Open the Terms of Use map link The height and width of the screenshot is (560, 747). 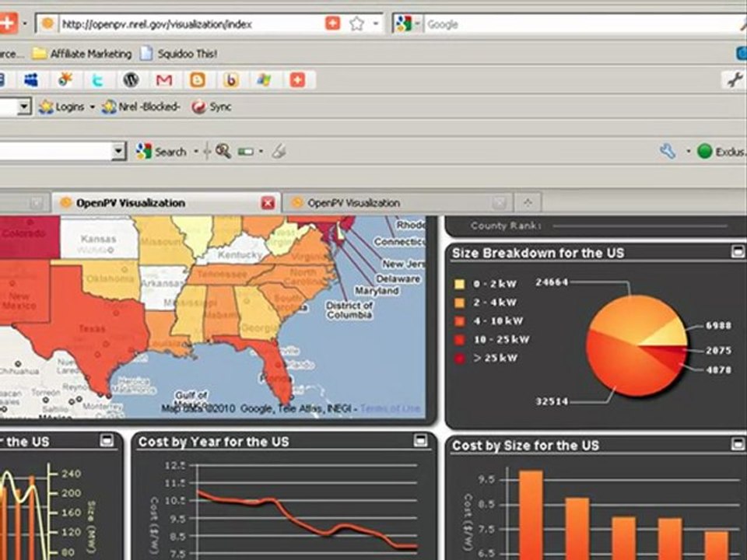(x=390, y=408)
